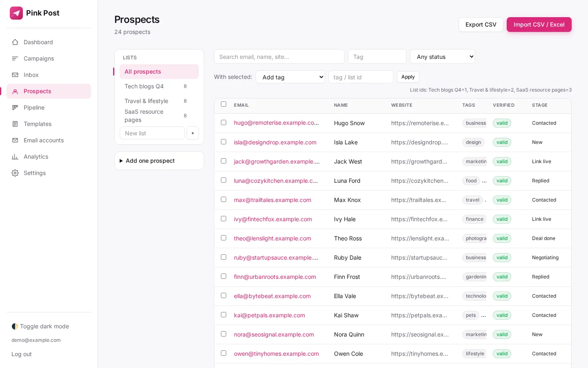The width and height of the screenshot is (588, 368).
Task: Log out of the account
Action: (x=22, y=354)
